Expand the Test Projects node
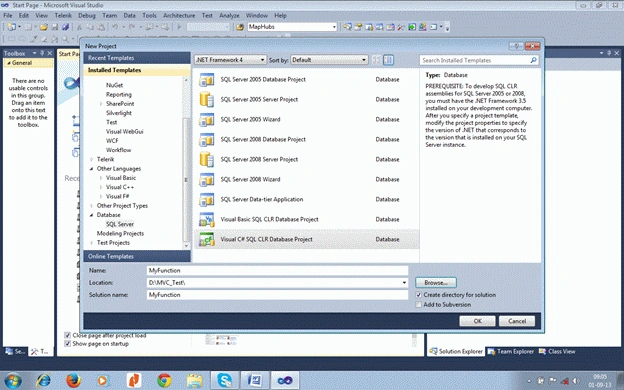The width and height of the screenshot is (624, 390). 92,243
